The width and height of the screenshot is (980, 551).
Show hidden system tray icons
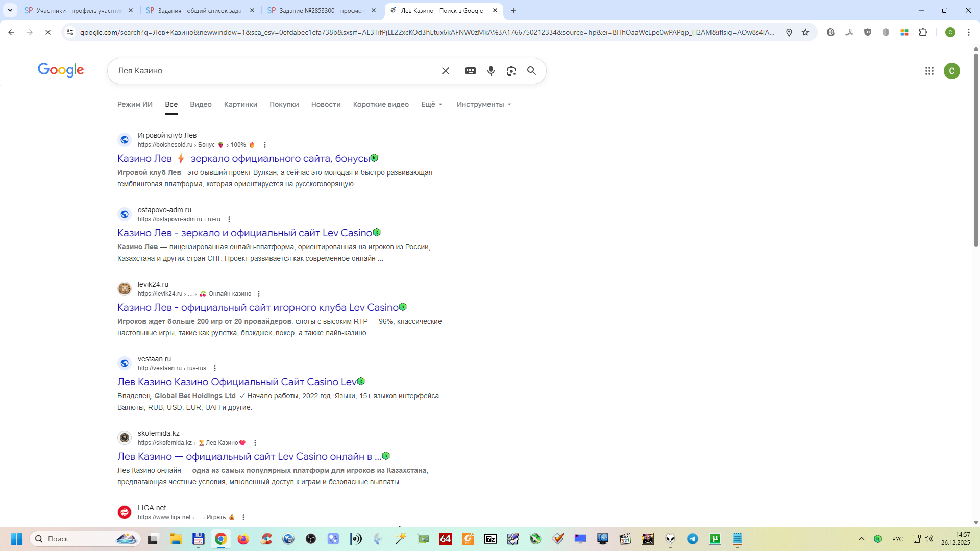tap(862, 539)
